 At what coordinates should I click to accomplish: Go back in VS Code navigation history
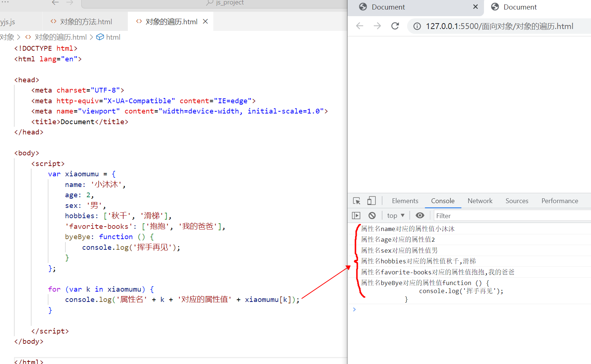pos(55,3)
